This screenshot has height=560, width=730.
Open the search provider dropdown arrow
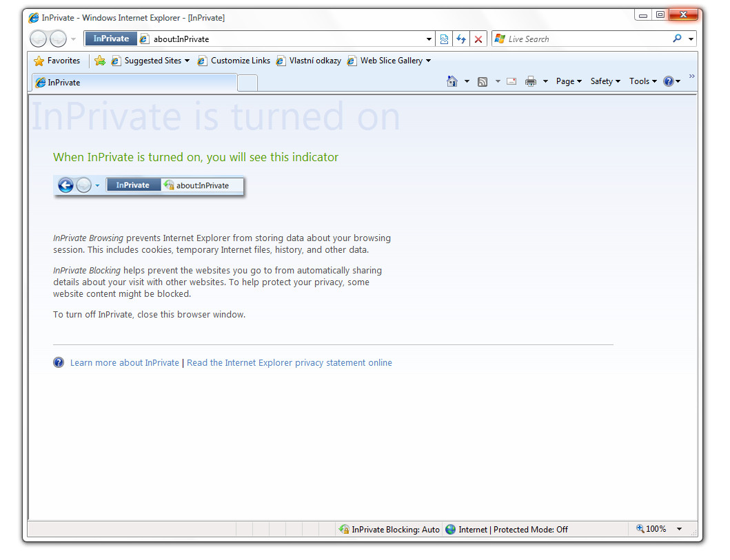tap(691, 39)
